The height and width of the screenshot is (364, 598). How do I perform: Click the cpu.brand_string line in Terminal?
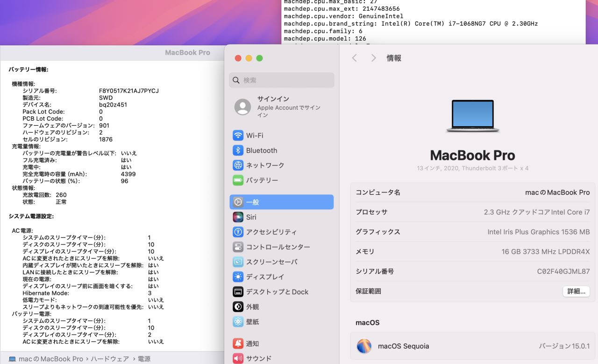(x=411, y=23)
